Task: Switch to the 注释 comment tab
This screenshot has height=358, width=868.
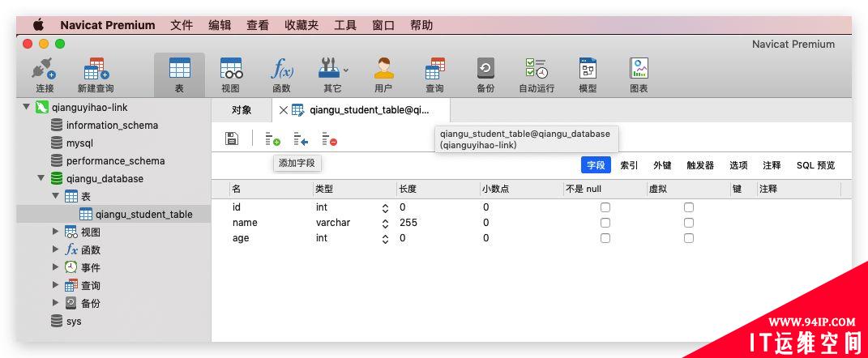Action: pyautogui.click(x=772, y=165)
